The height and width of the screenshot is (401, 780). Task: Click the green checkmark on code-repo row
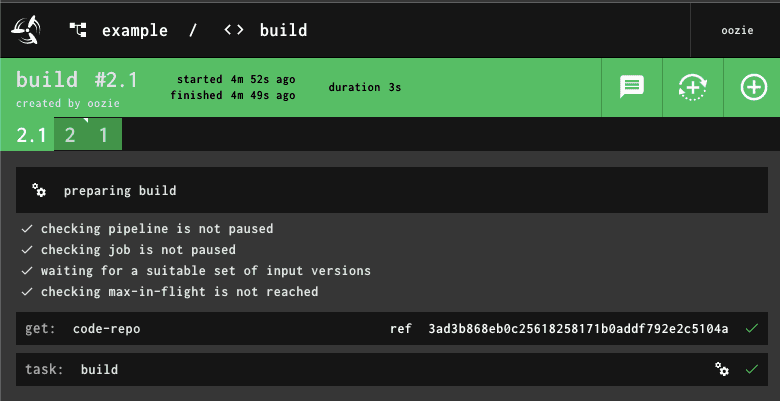pos(752,328)
